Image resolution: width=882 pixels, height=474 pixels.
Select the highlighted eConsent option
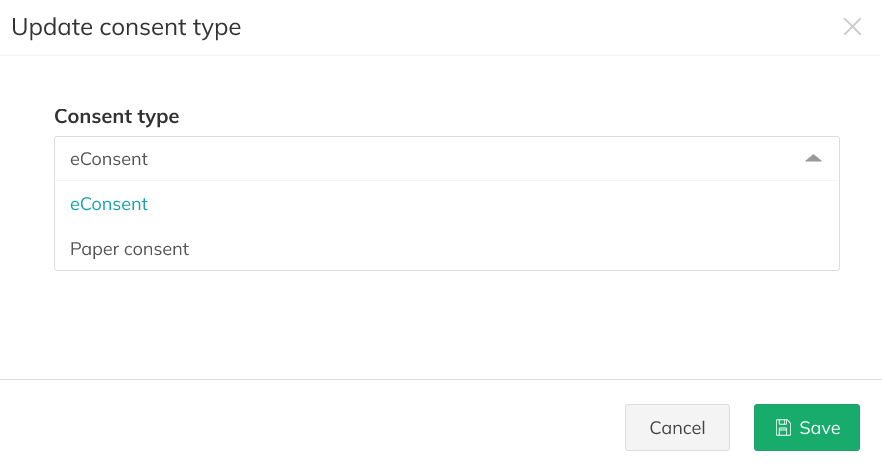(109, 204)
